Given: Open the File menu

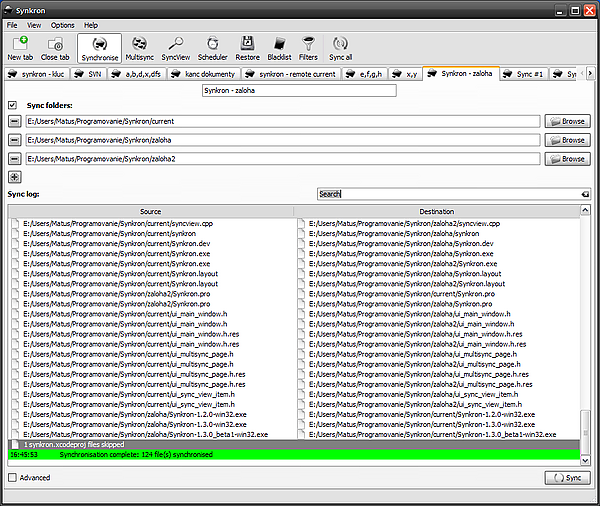Looking at the screenshot, I should [12, 25].
